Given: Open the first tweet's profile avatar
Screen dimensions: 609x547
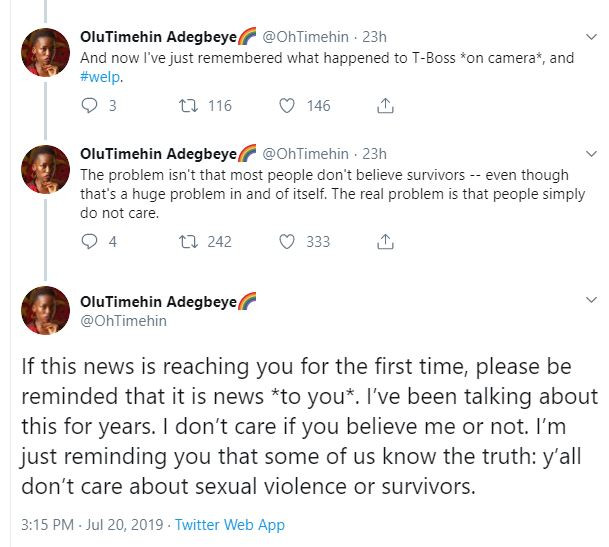Looking at the screenshot, I should point(46,54).
